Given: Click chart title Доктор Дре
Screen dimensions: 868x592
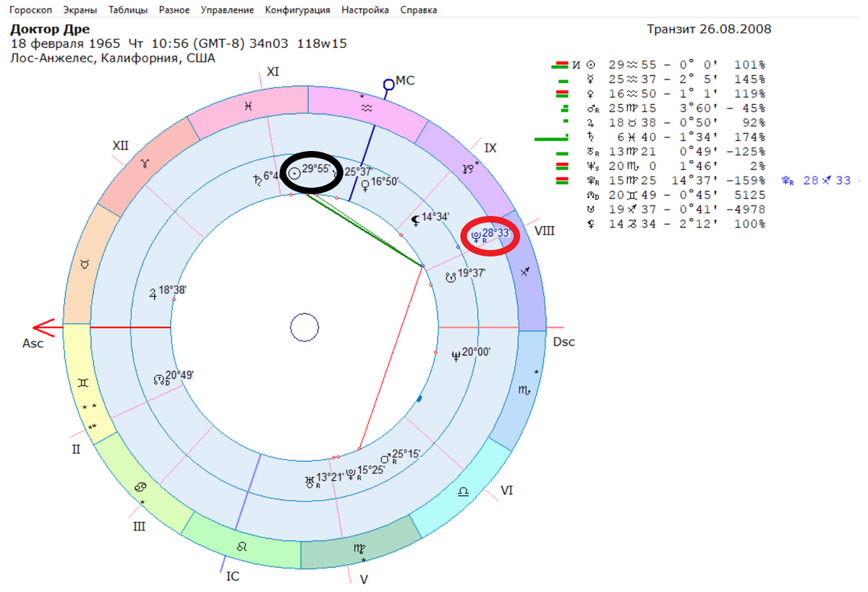Looking at the screenshot, I should pyautogui.click(x=50, y=30).
